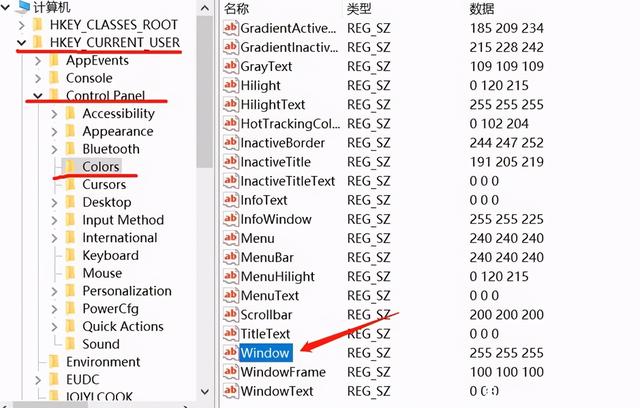This screenshot has height=408, width=640.
Task: Click the InactiveBorder string icon
Action: point(230,142)
